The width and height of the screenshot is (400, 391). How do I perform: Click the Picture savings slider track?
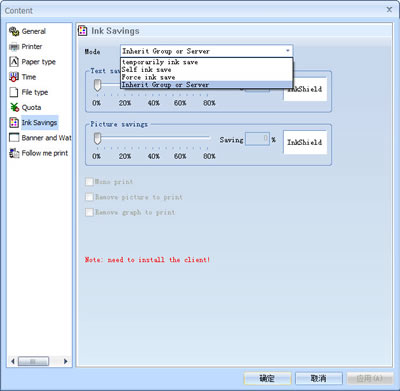click(x=153, y=137)
